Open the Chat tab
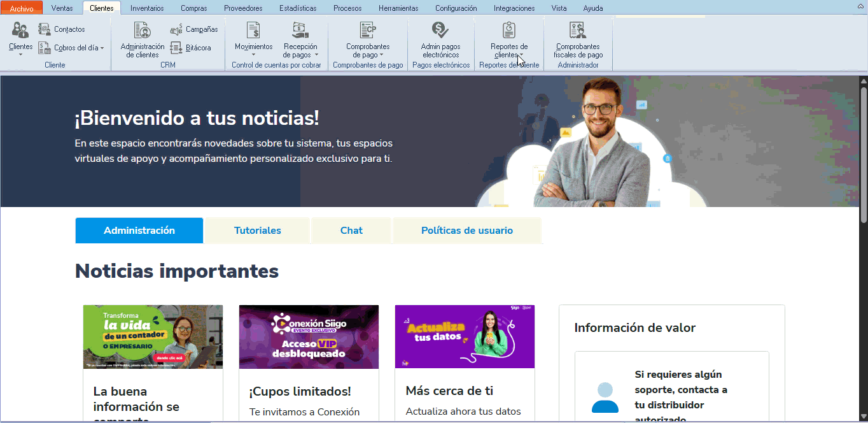 351,231
